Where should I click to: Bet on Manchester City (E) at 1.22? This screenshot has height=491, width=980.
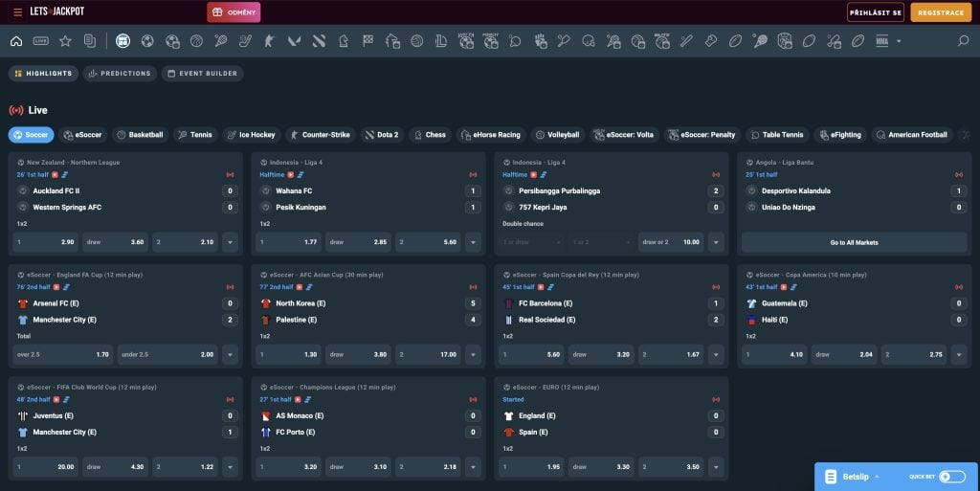pyautogui.click(x=185, y=467)
